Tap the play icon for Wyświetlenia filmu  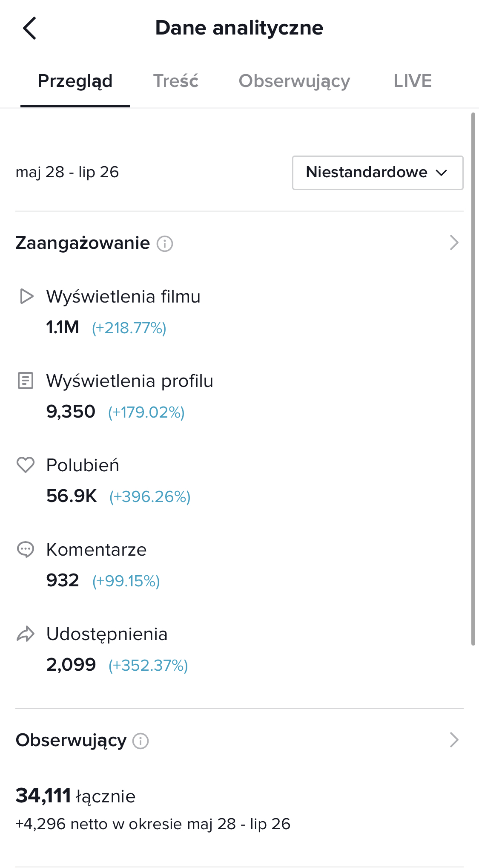click(x=26, y=297)
